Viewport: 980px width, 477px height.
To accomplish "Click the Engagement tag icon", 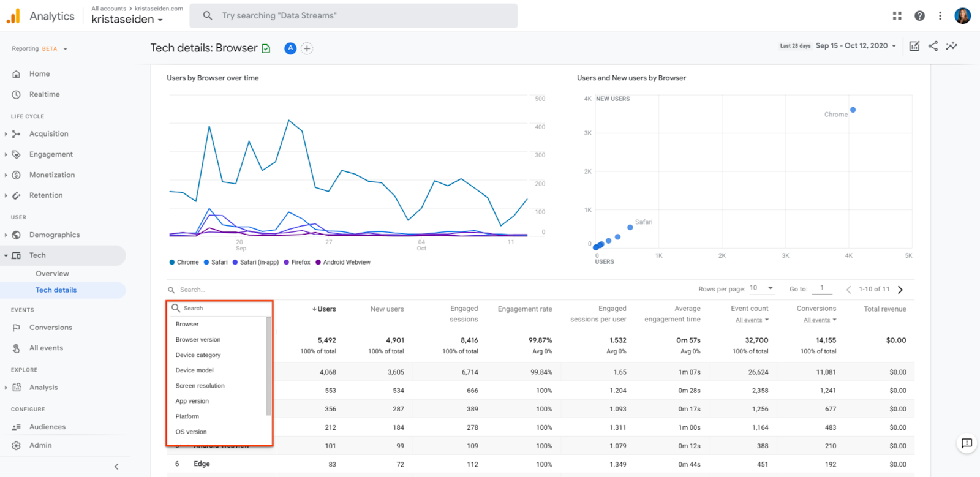I will [x=17, y=155].
